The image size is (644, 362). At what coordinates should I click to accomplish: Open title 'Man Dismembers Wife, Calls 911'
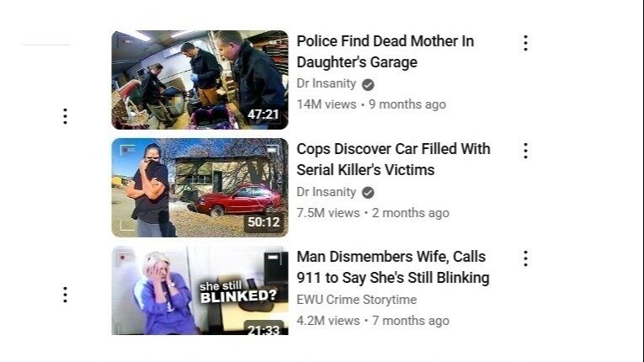[393, 267]
